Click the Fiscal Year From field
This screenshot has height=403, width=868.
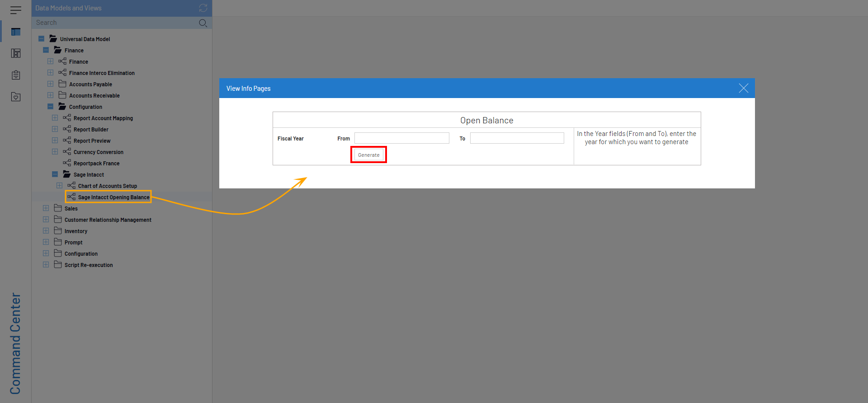(x=401, y=138)
